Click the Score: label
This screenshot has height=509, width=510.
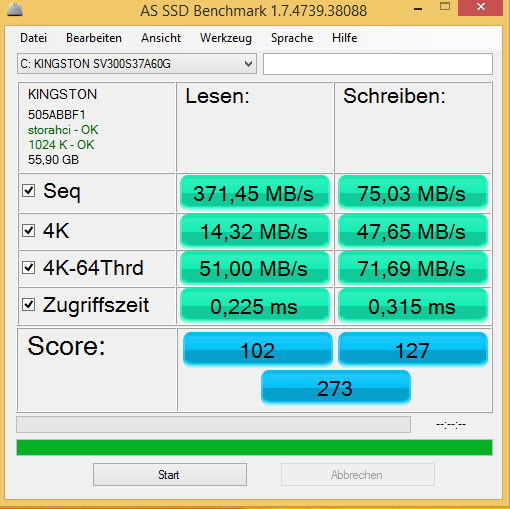[x=66, y=346]
